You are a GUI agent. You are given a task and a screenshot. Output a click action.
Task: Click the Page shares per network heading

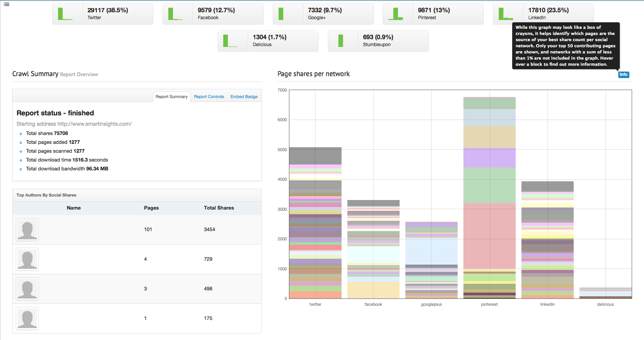click(x=314, y=74)
